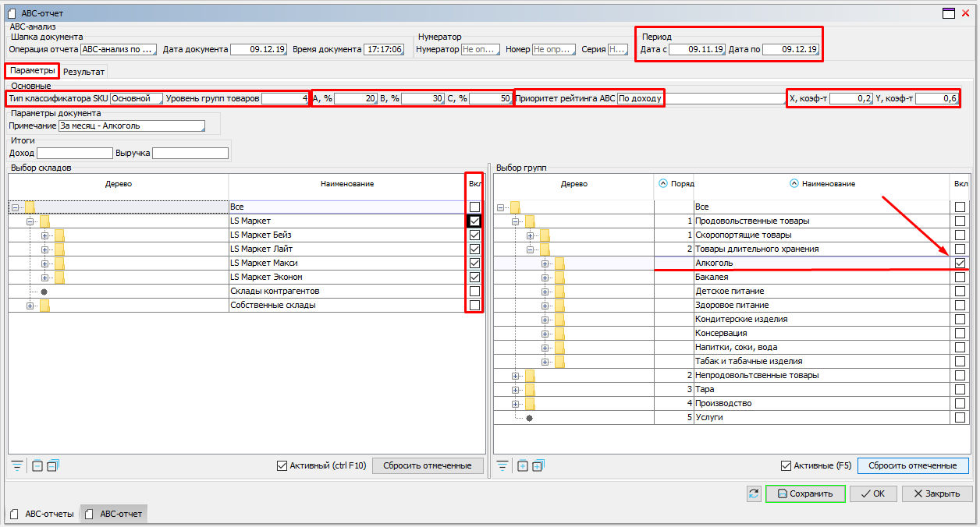This screenshot has height=527, width=980.
Task: Click the refresh icon beside Сохранить
Action: 754,493
